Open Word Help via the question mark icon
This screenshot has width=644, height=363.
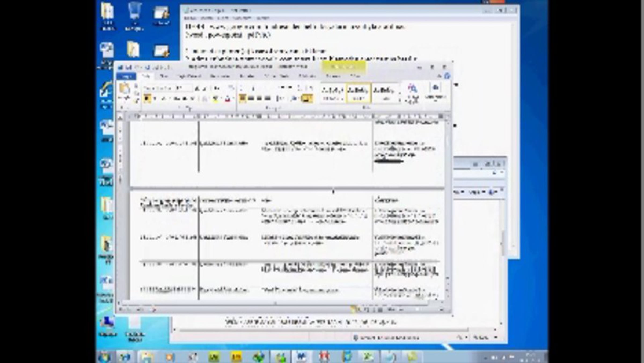click(447, 76)
